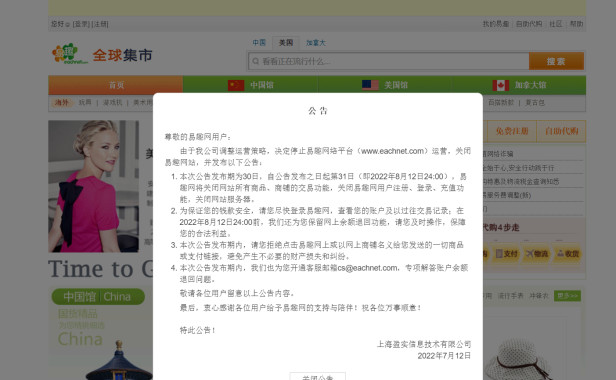The height and width of the screenshot is (380, 616).
Task: Click the 自助代购 orange button
Action: [561, 131]
